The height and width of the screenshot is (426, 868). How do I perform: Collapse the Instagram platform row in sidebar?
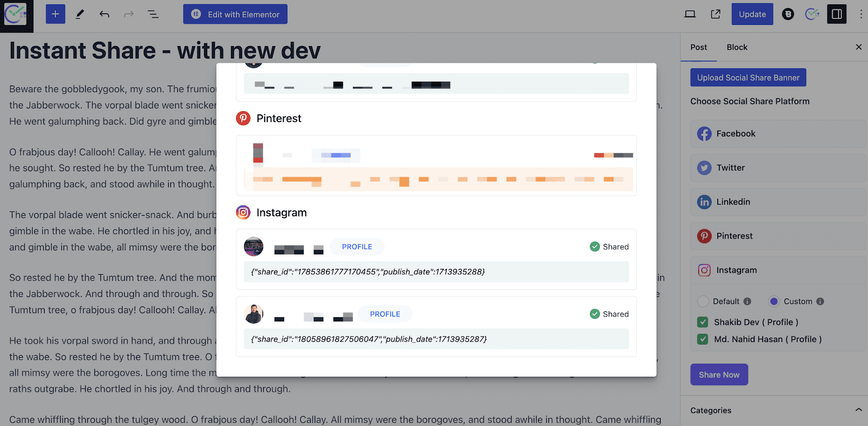[778, 270]
